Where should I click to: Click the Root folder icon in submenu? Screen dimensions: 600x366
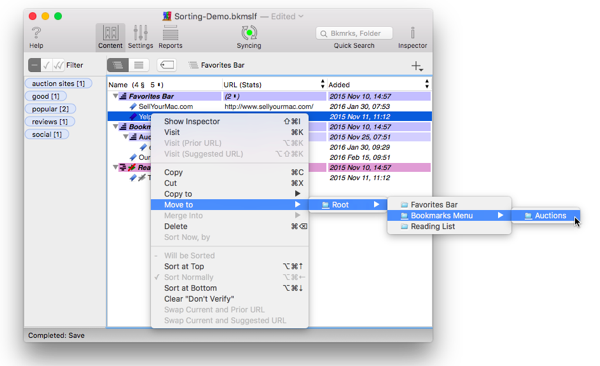(x=326, y=205)
